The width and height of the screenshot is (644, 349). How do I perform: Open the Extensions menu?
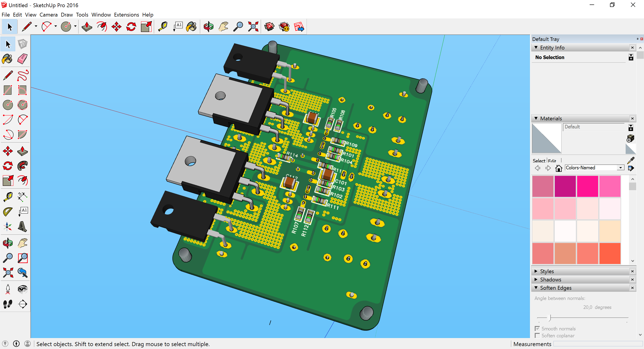click(x=126, y=15)
